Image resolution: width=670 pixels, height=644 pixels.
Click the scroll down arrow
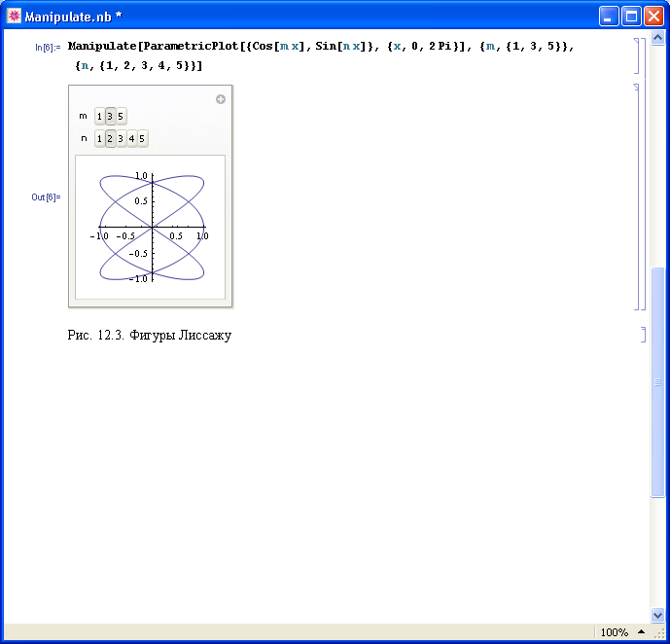point(657,615)
